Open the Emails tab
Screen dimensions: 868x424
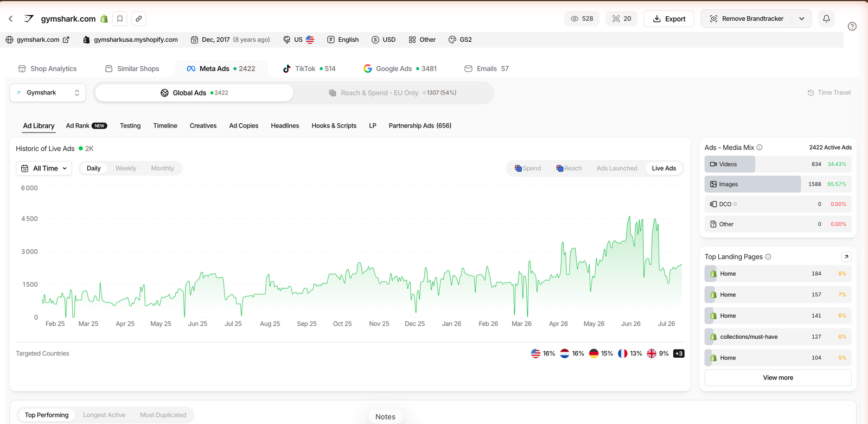pos(487,69)
